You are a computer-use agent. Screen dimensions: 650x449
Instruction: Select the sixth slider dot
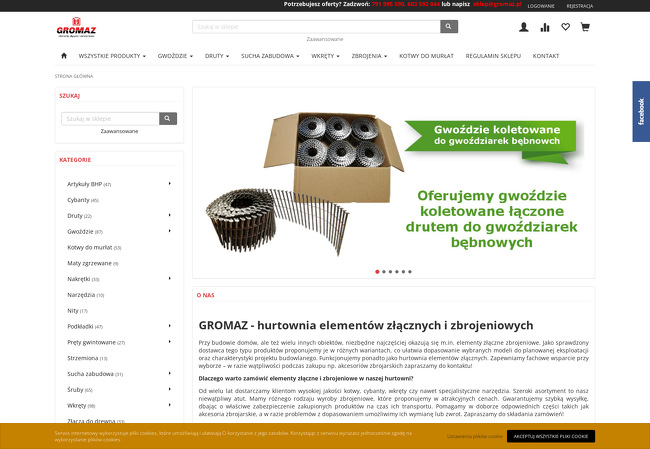(x=410, y=272)
